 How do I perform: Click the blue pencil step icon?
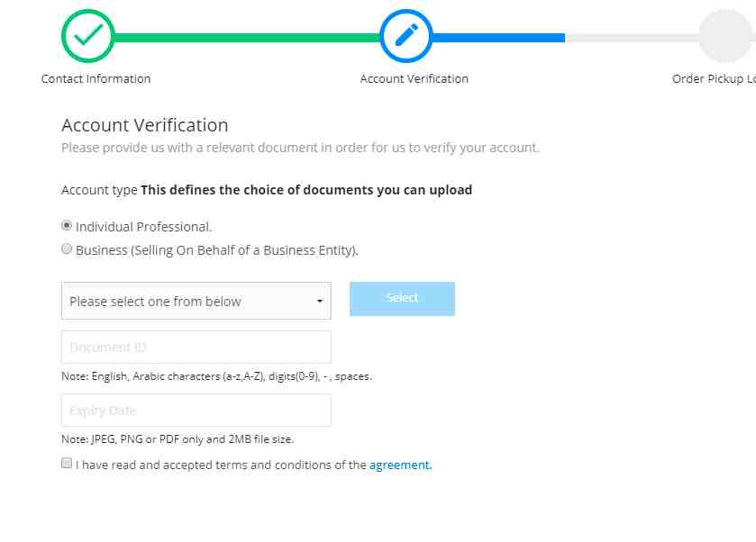(x=406, y=35)
